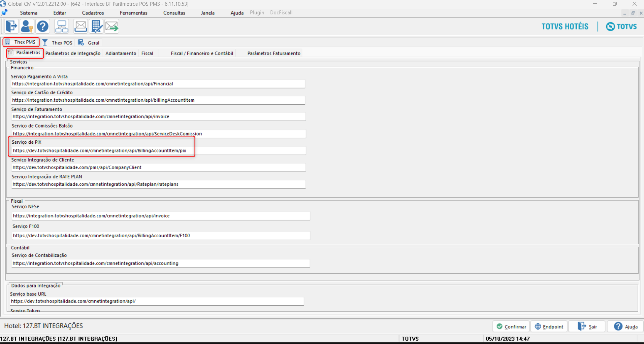This screenshot has width=644, height=344.
Task: Focus the Serviço de Contabilização URL field
Action: click(160, 264)
